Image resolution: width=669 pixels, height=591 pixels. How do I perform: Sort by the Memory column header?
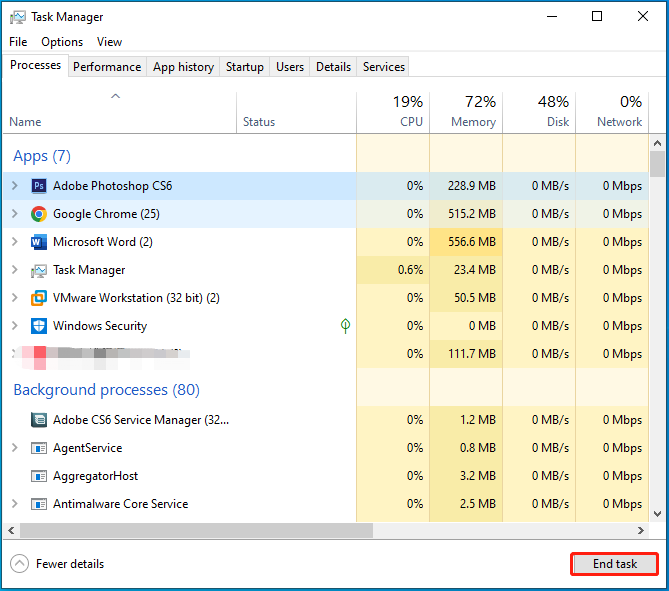tap(466, 113)
